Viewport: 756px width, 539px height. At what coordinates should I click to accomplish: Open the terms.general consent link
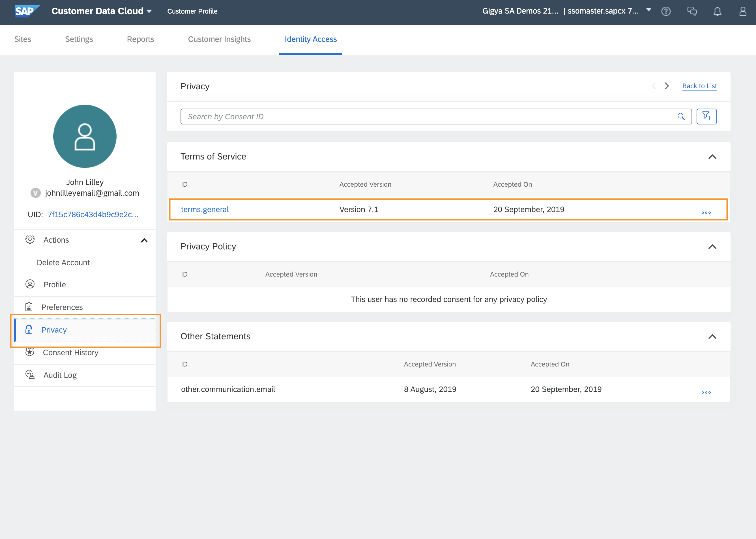[205, 210]
